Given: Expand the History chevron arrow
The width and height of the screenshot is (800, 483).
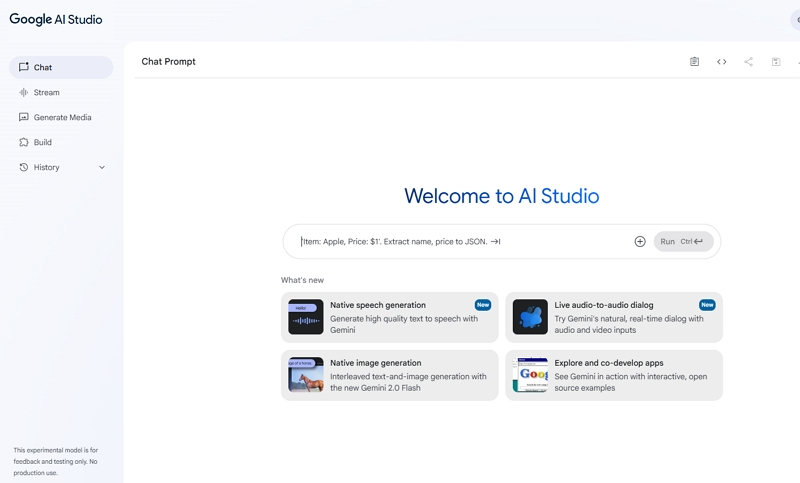Looking at the screenshot, I should [x=102, y=167].
